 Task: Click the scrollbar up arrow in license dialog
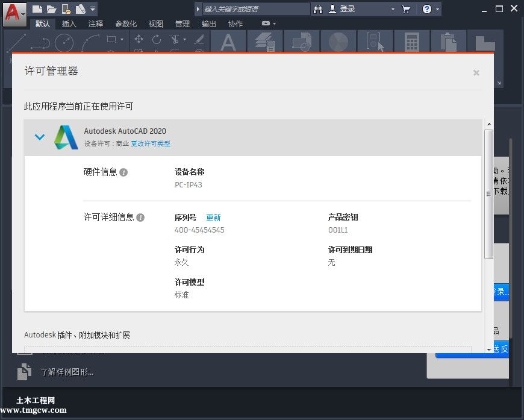tap(489, 124)
